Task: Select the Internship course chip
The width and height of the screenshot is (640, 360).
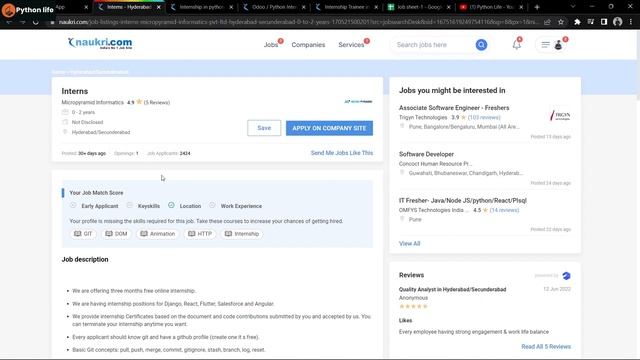Action: [242, 234]
